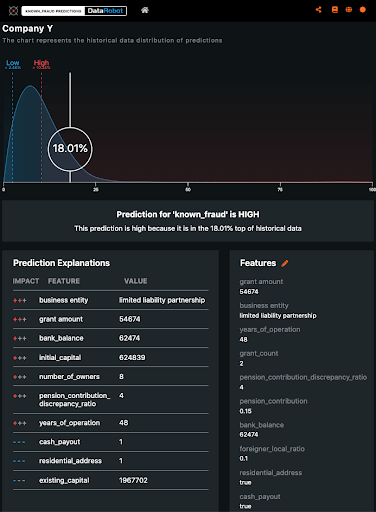The width and height of the screenshot is (376, 512).
Task: Click the orange share icon
Action: 318,10
